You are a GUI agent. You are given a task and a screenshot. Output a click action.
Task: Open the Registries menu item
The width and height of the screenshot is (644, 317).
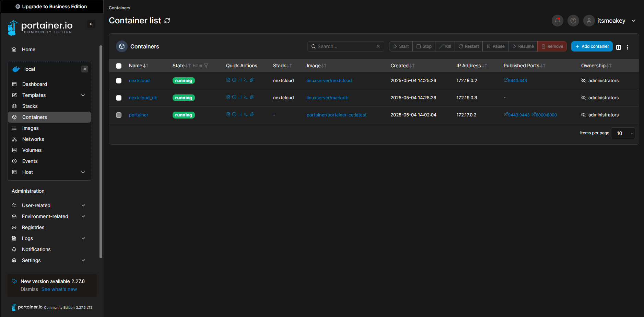(33, 227)
